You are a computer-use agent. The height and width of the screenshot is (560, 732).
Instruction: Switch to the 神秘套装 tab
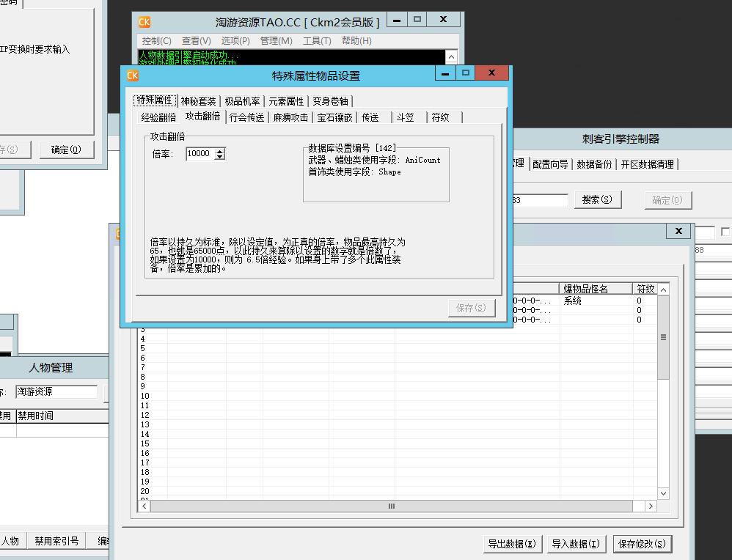click(198, 101)
